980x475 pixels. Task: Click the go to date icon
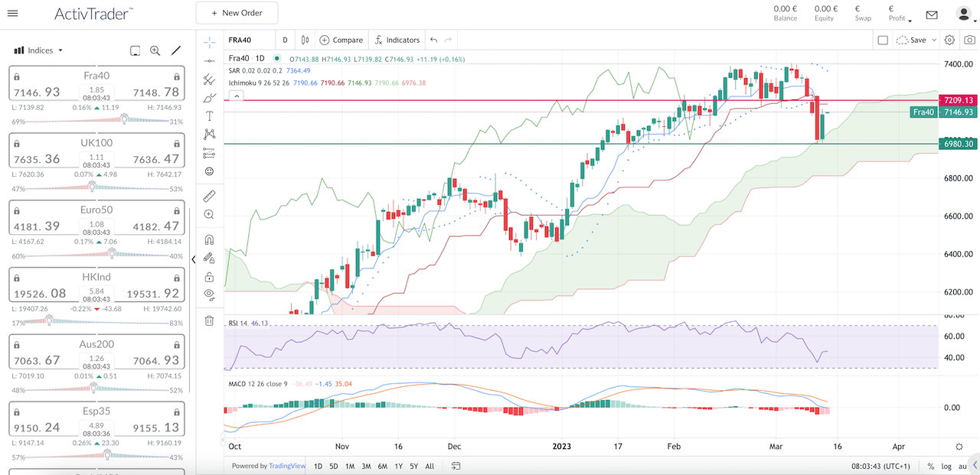click(456, 466)
